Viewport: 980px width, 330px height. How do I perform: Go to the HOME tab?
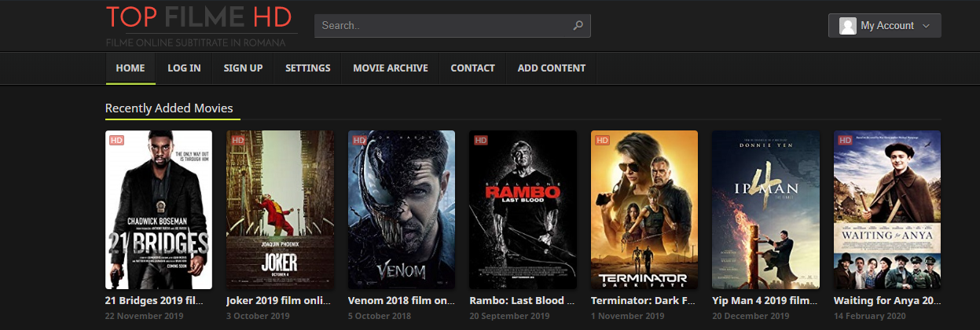tap(130, 68)
